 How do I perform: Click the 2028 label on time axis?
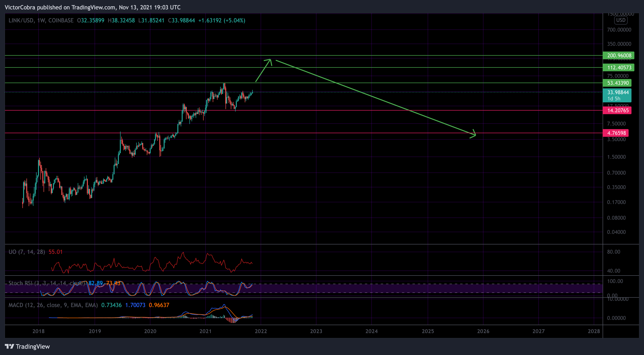tap(594, 331)
